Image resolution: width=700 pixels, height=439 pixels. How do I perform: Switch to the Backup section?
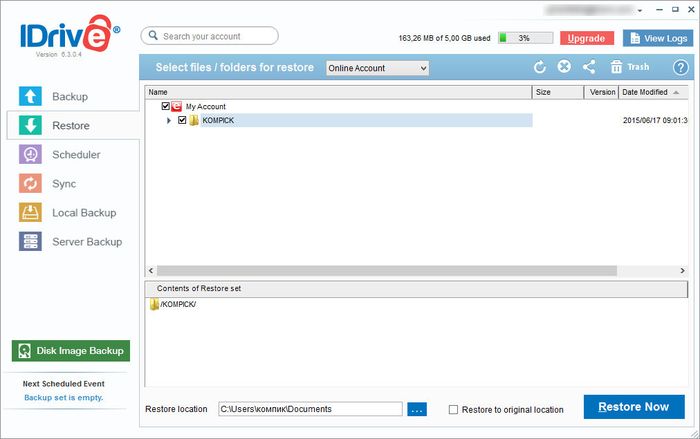click(x=69, y=97)
